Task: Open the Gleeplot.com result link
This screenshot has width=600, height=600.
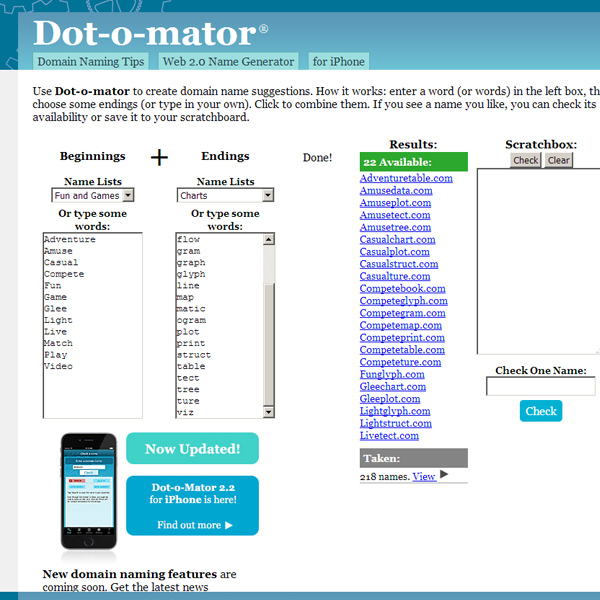Action: 390,399
